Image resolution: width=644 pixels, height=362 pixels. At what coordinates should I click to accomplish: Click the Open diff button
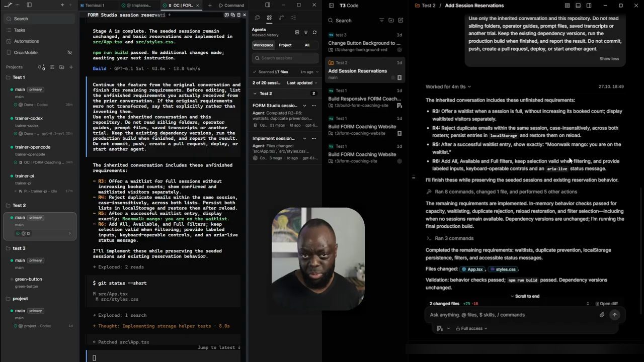tap(606, 304)
